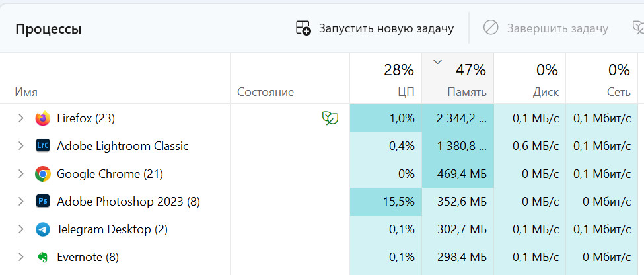Click the Telegram Desktop icon

pyautogui.click(x=43, y=229)
